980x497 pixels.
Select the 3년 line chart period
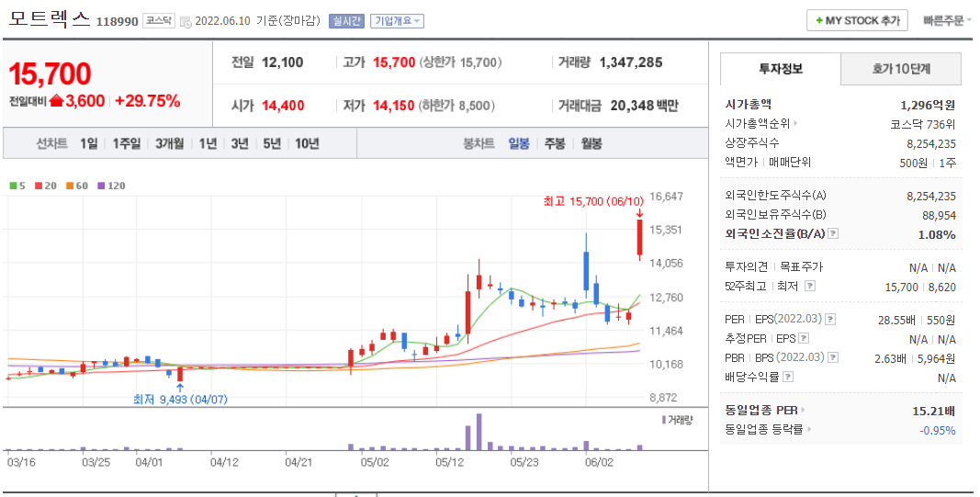click(x=240, y=144)
